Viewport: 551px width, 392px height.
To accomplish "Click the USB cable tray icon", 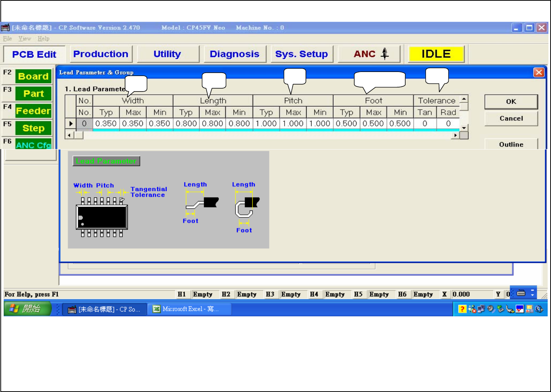I will point(510,309).
